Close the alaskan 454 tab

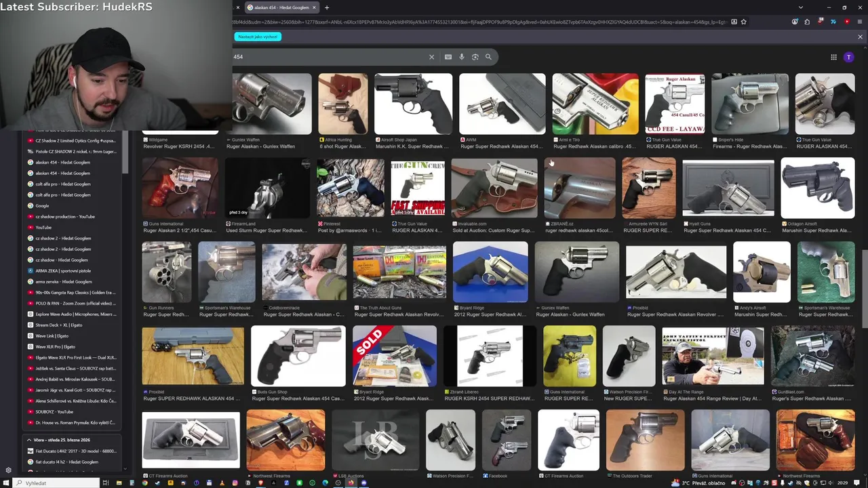(314, 7)
